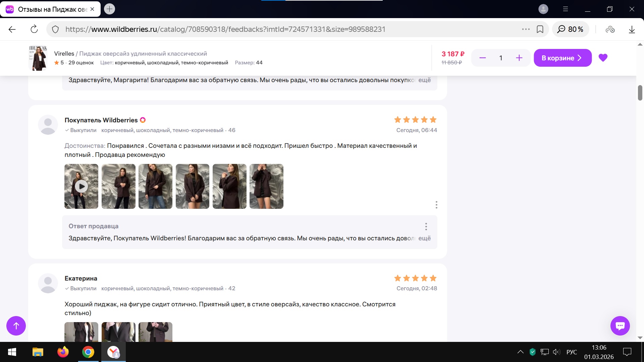Open the browser downloads icon
This screenshot has width=644, height=362.
click(x=632, y=29)
